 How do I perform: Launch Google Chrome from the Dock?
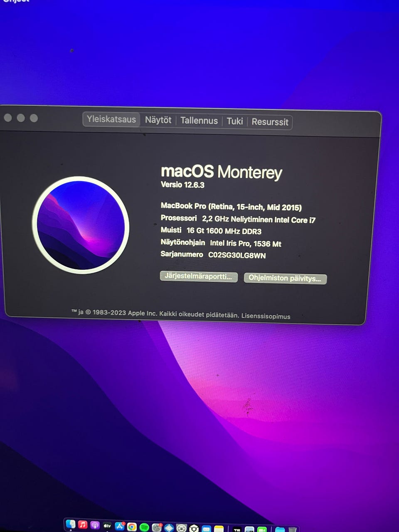pos(132,527)
